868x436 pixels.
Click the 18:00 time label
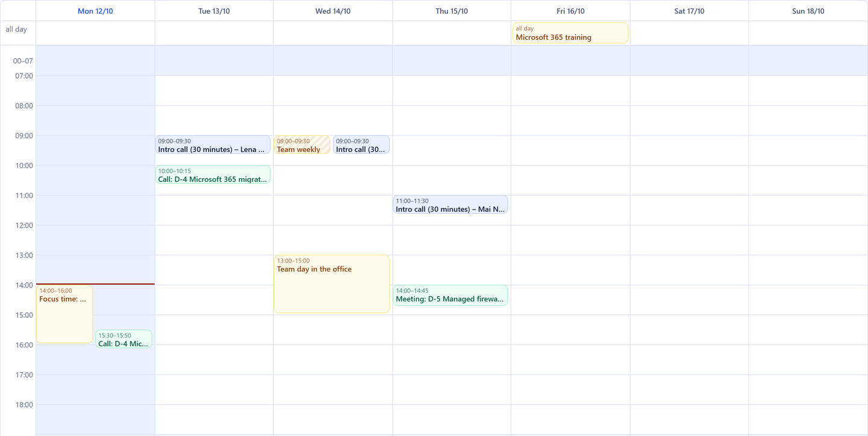(24, 405)
